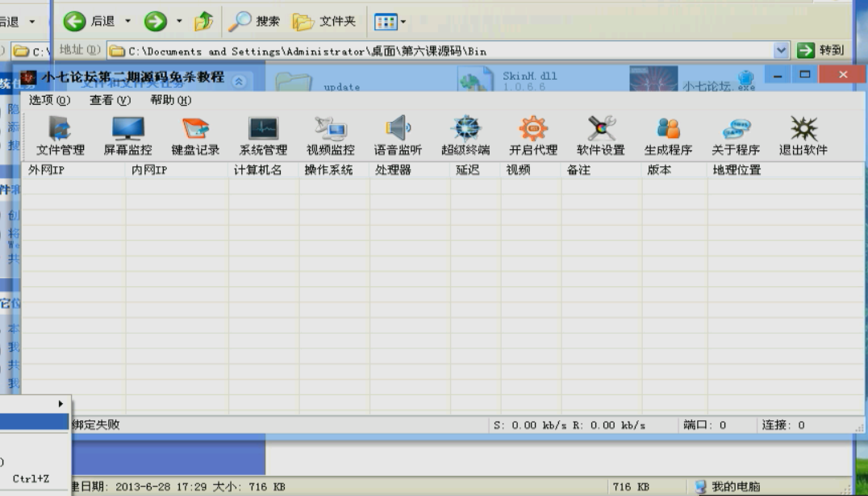The height and width of the screenshot is (496, 868).
Task: Open the 查看(V) menu
Action: click(110, 101)
